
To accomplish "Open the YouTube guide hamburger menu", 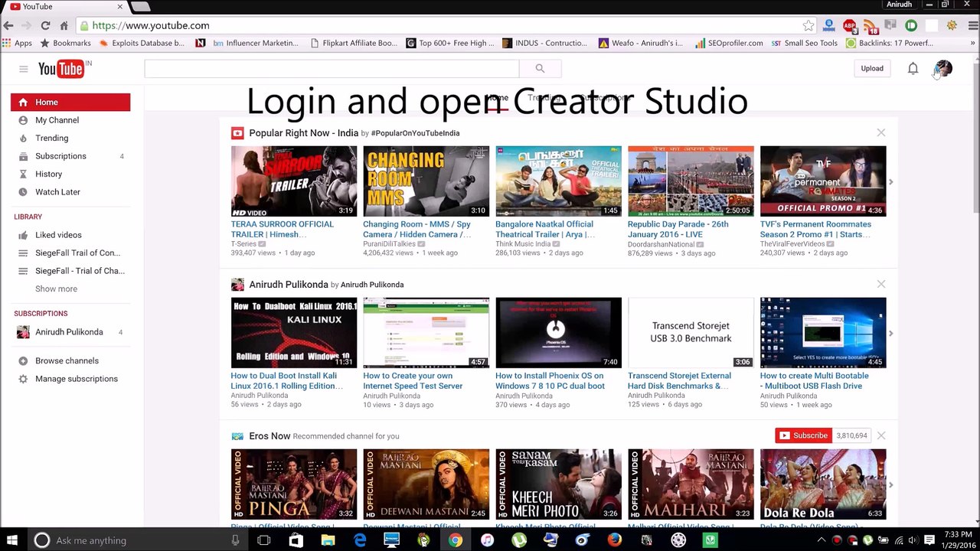I will coord(23,69).
